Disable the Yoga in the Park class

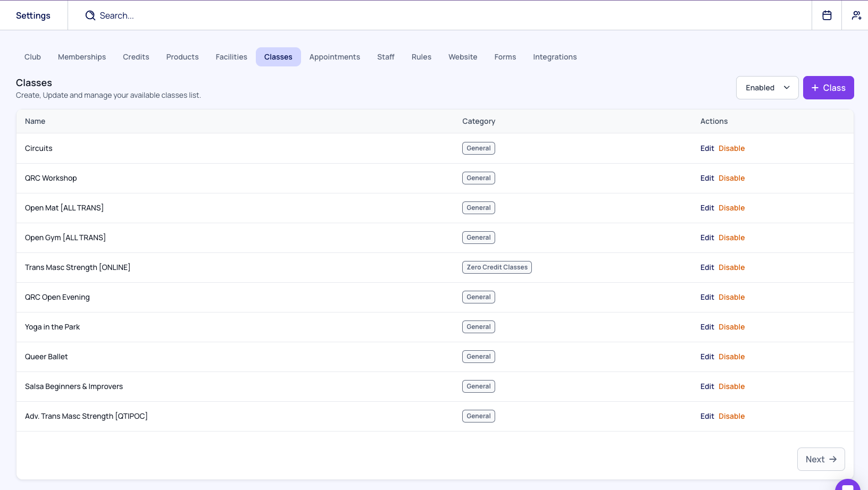point(731,327)
